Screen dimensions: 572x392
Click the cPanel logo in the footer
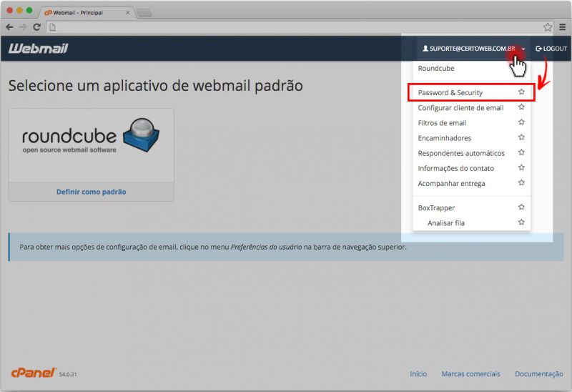pyautogui.click(x=34, y=373)
